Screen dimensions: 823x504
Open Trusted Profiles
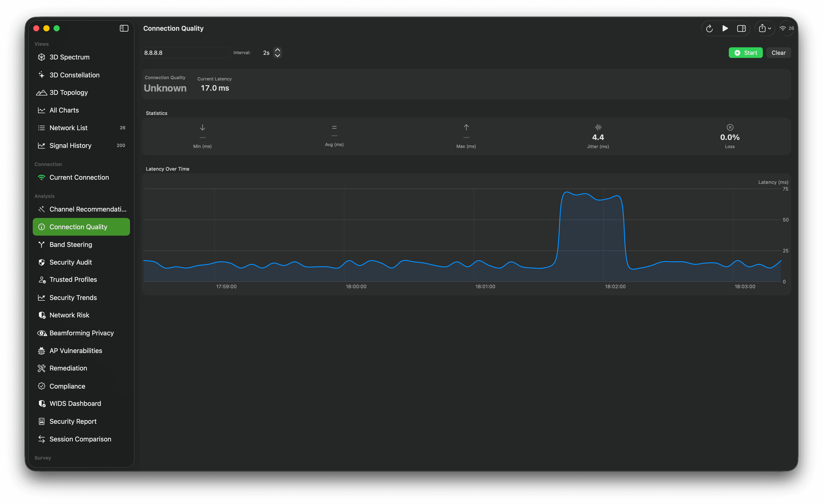click(x=81, y=280)
